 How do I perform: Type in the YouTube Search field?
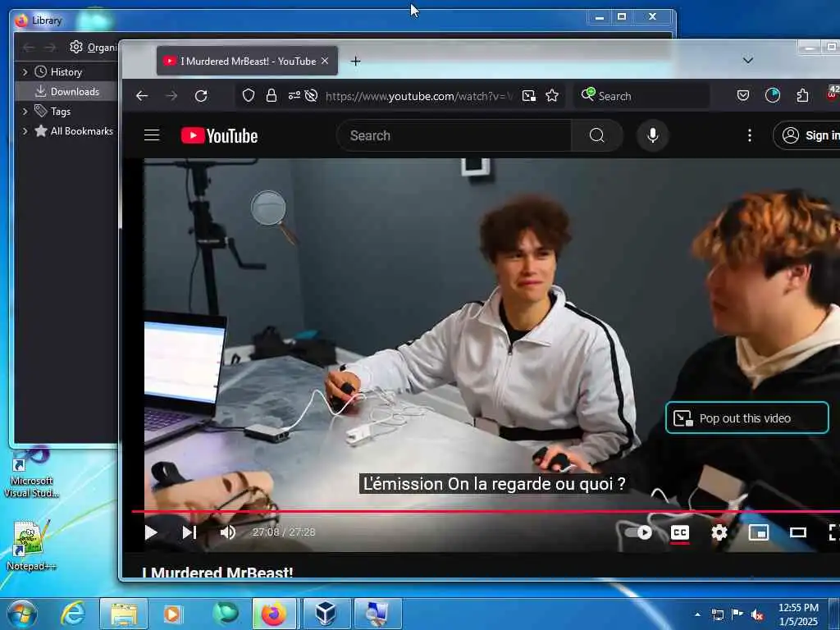pyautogui.click(x=454, y=135)
